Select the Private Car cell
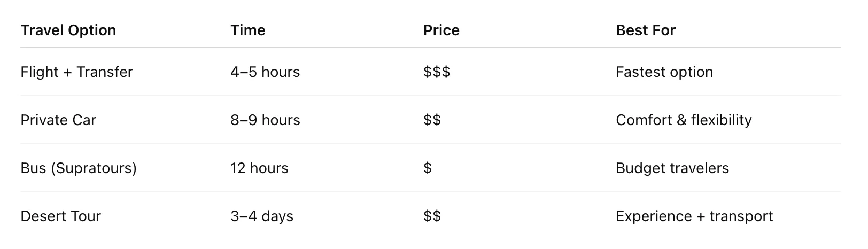This screenshot has height=249, width=868. (58, 120)
